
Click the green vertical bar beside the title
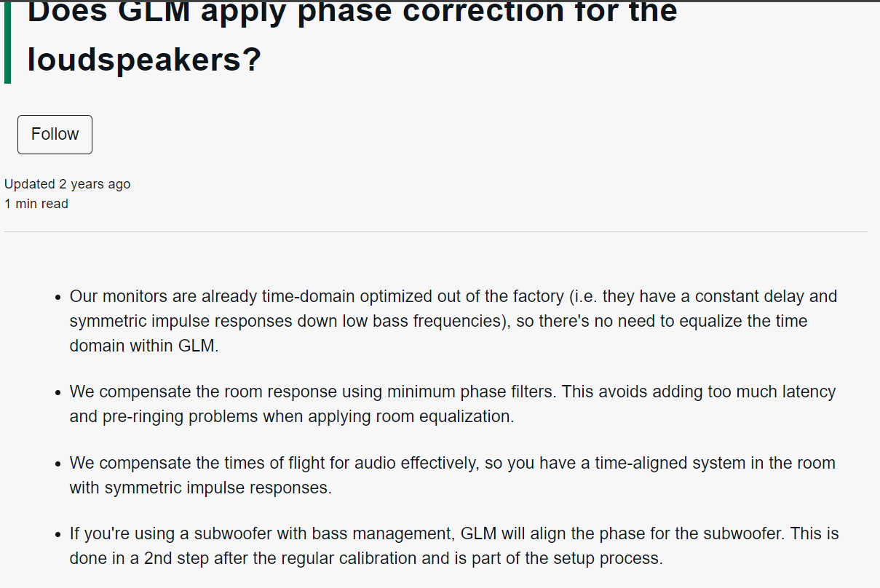point(7,41)
